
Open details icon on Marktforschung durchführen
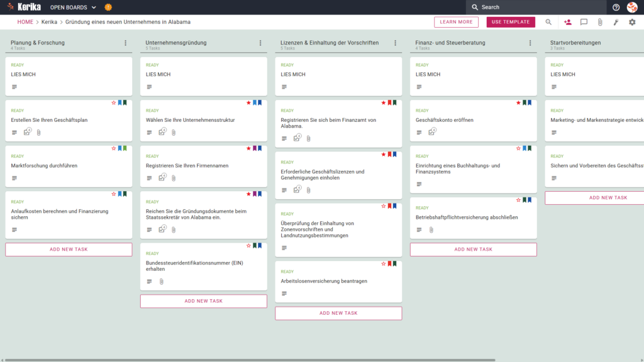pos(14,178)
